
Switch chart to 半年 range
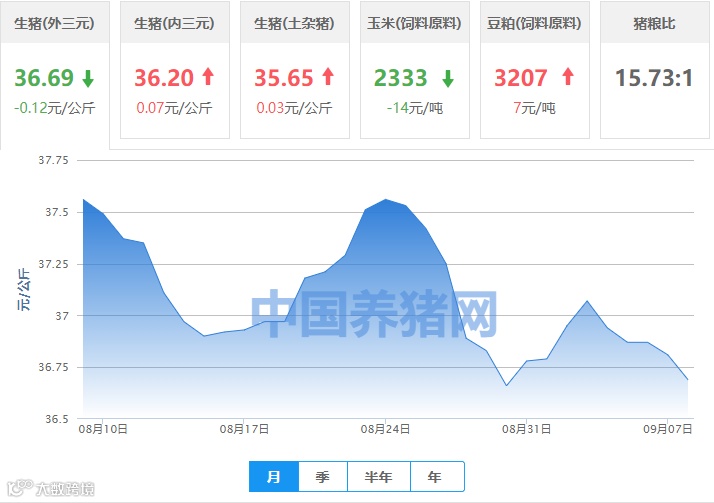(x=378, y=477)
